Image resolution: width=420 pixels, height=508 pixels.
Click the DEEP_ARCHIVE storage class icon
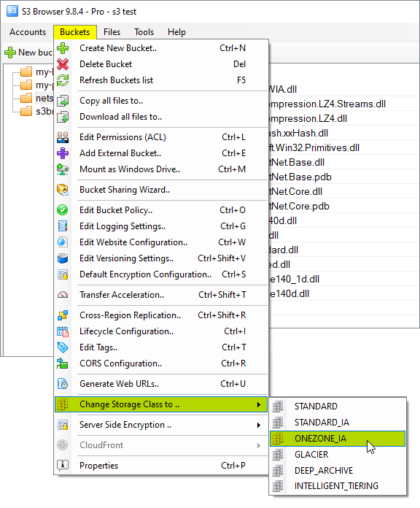[278, 471]
